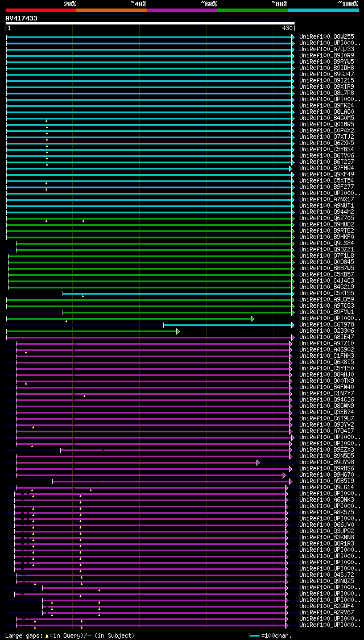Select the UniRef100_Q9NQZ5 label
364x640 pixels.
tap(326, 581)
